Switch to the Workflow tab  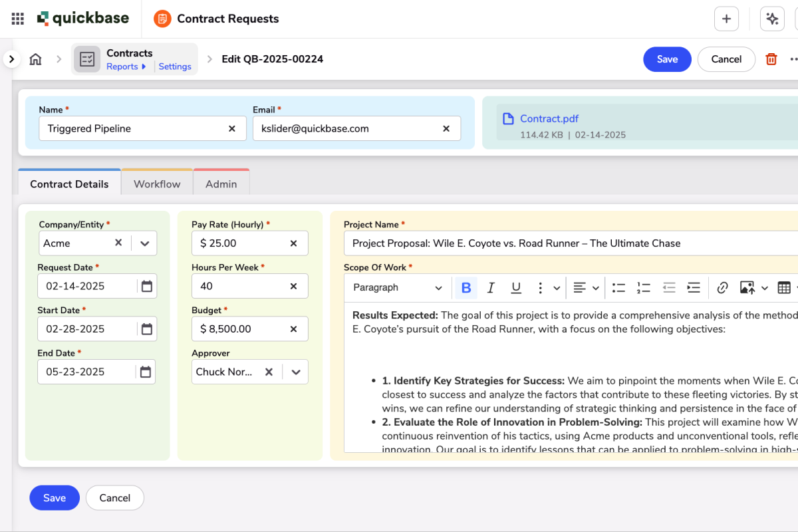tap(156, 183)
